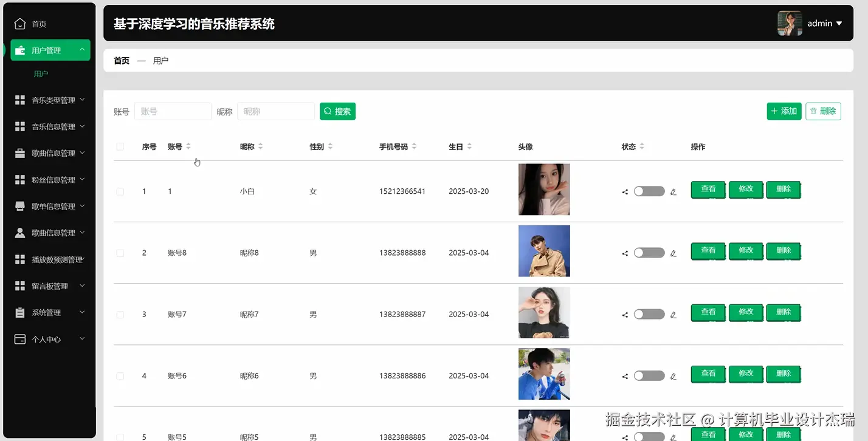868x441 pixels.
Task: Click the store icon beside 歌单信息管理
Action: coord(20,206)
